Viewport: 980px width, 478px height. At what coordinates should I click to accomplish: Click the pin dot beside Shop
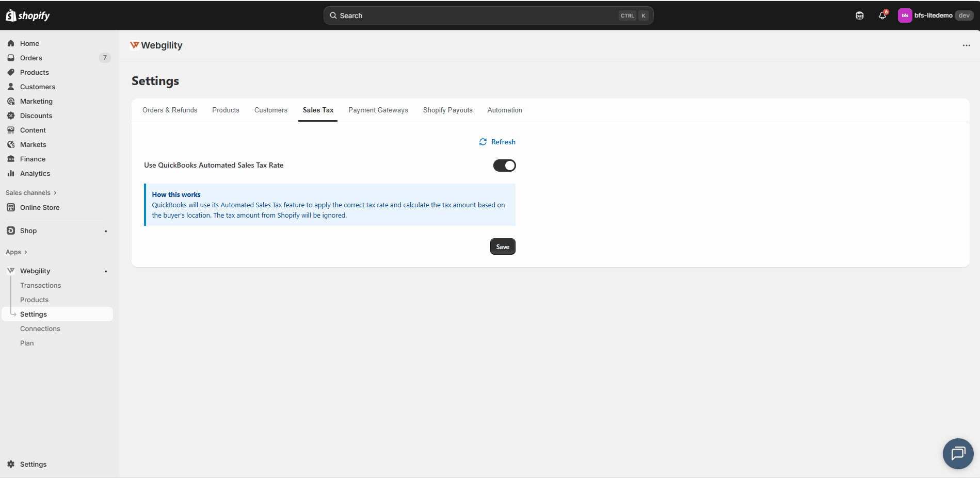(x=106, y=231)
